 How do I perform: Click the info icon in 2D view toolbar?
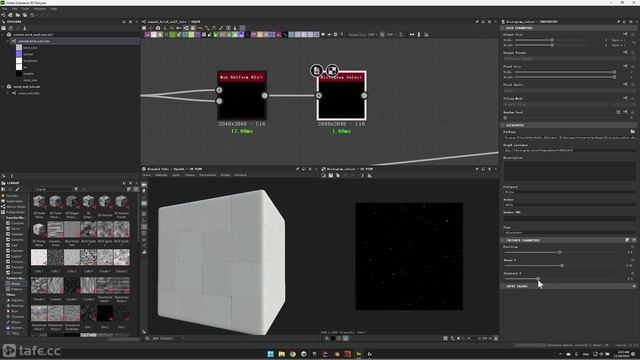coord(362,176)
